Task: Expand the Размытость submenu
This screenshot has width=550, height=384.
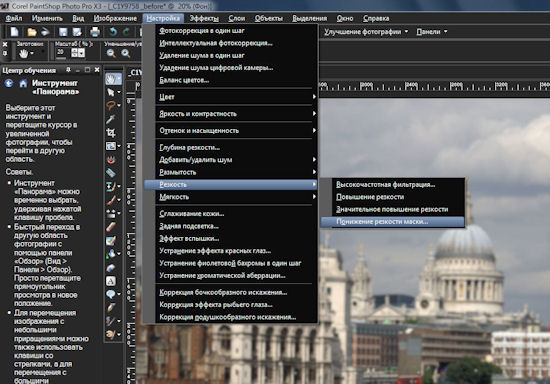Action: 237,172
